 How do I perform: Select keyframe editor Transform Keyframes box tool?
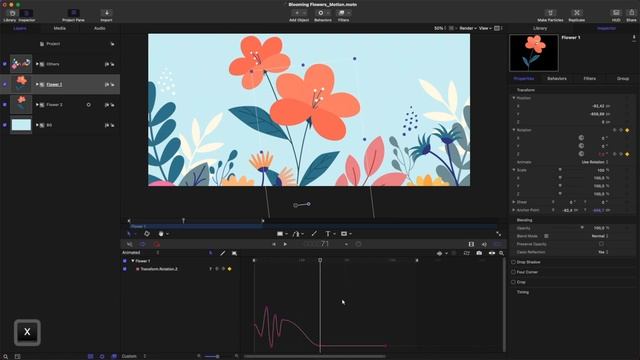click(x=234, y=253)
